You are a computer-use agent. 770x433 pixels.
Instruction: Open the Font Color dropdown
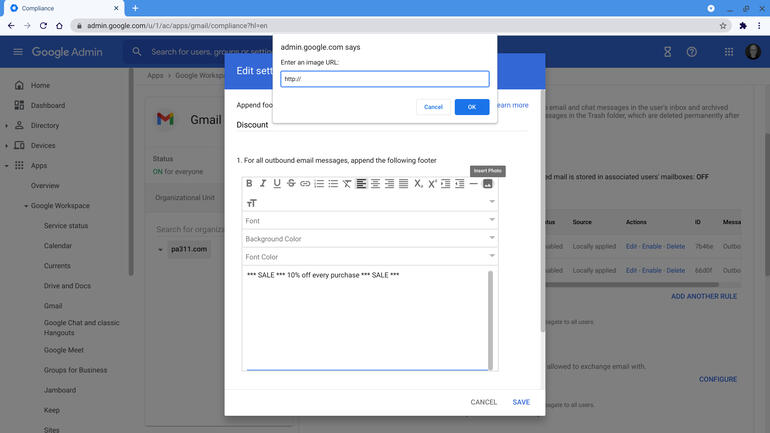370,257
